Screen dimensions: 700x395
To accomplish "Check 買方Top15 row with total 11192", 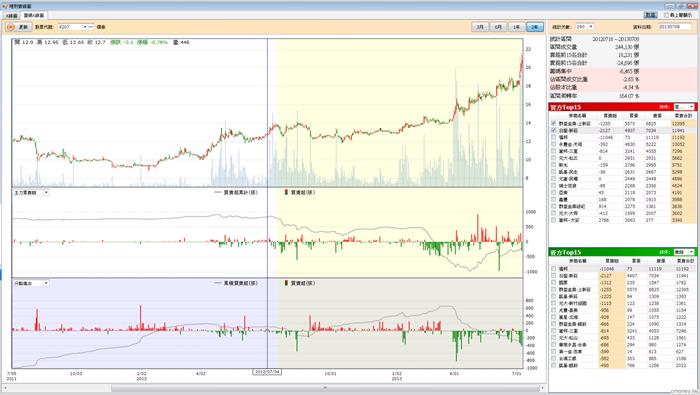I will coord(554,137).
